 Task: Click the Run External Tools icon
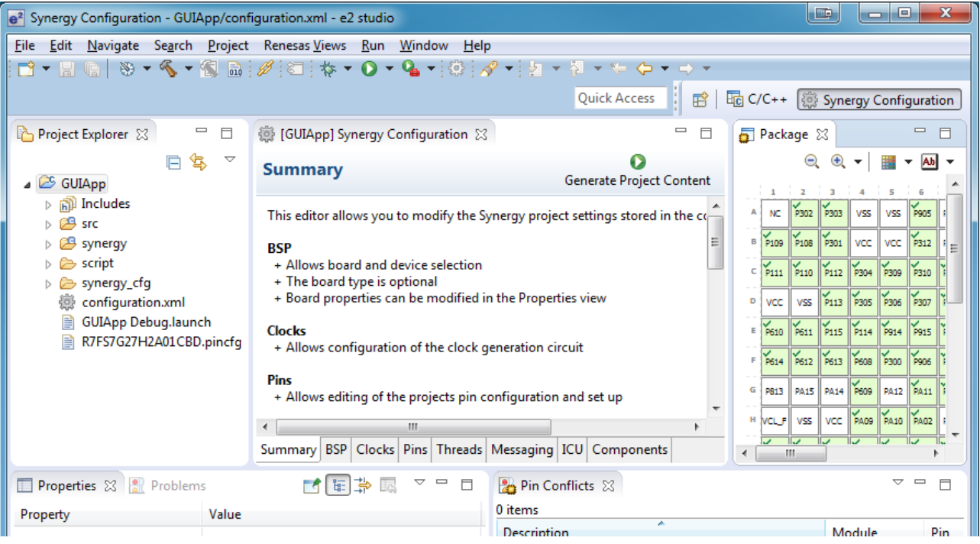pyautogui.click(x=411, y=69)
